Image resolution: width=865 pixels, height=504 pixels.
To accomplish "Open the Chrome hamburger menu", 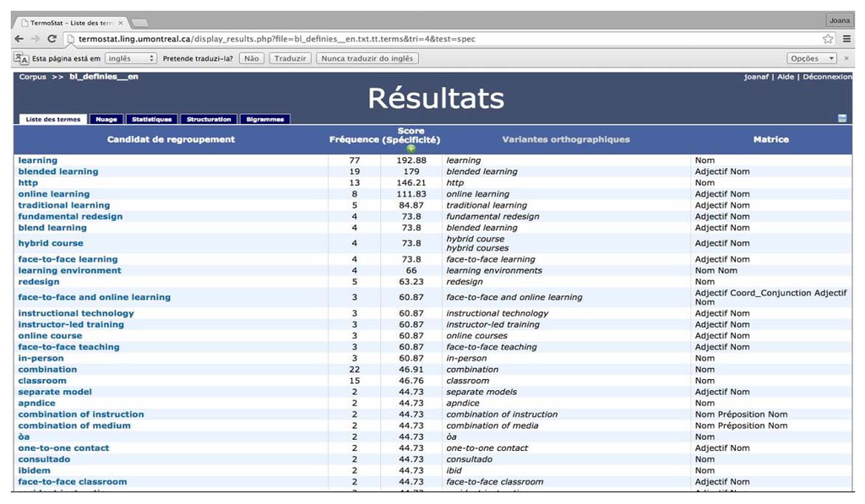I will pos(846,39).
